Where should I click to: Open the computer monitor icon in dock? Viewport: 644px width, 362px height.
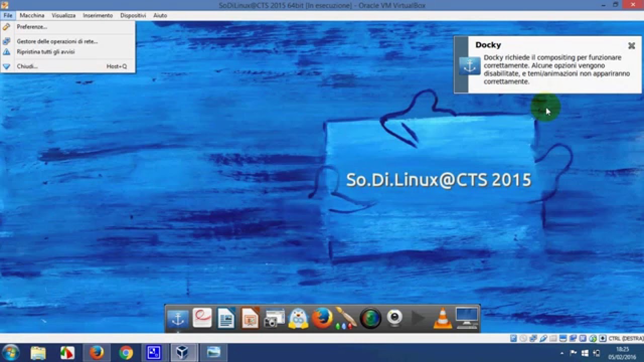tap(467, 318)
